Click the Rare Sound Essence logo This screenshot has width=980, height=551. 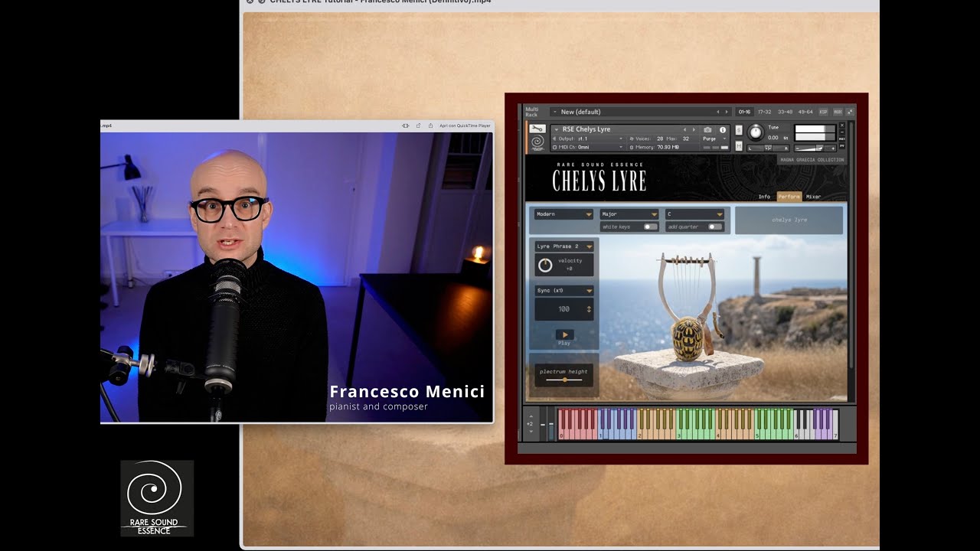click(157, 498)
